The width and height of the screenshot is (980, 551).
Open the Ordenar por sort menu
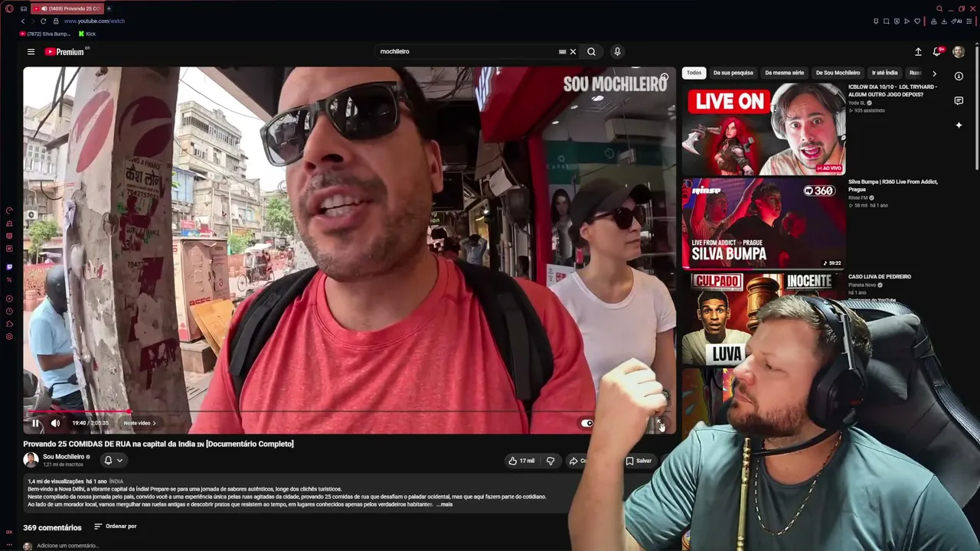click(116, 527)
